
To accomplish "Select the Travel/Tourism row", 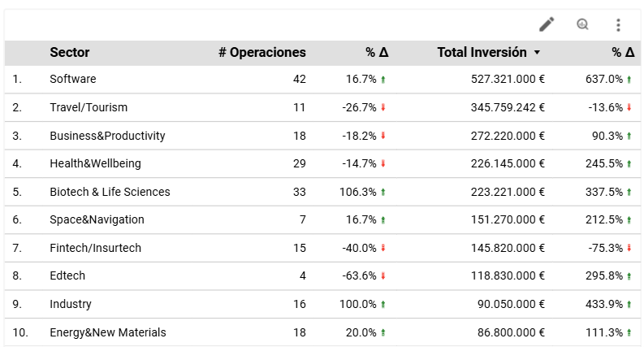I will [89, 107].
